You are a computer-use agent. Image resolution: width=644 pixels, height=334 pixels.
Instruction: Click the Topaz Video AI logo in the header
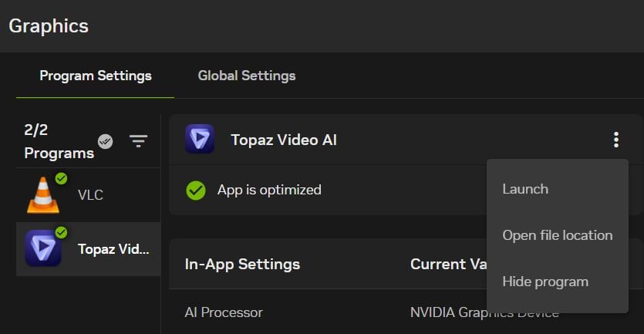point(200,140)
